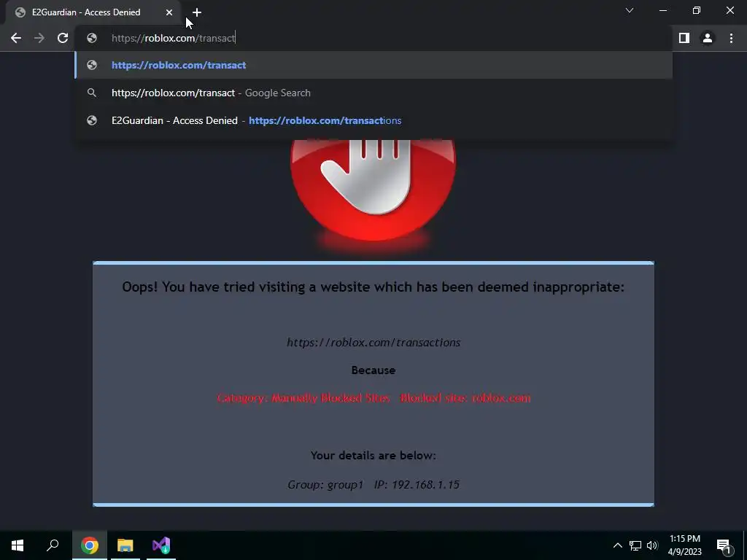The height and width of the screenshot is (560, 747).
Task: Click into the address bar URL text
Action: [x=173, y=38]
